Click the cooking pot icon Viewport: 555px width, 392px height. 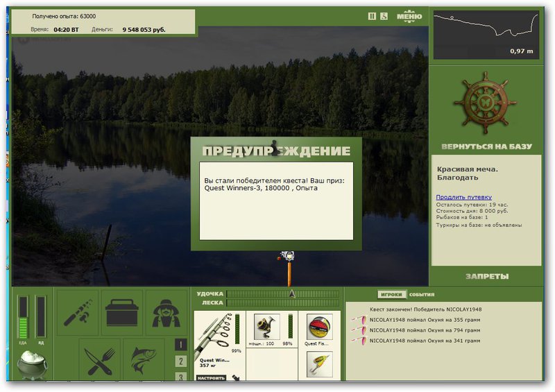coord(32,364)
